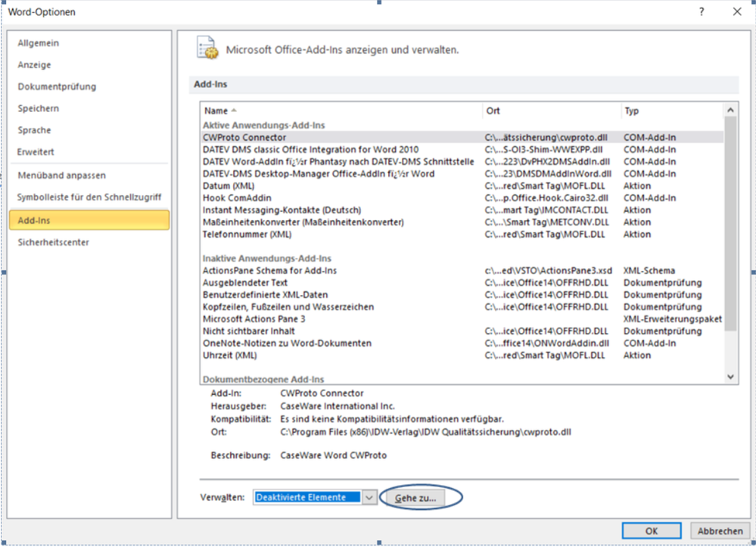Close the Word-Optionen dialog
The width and height of the screenshot is (756, 547).
click(x=737, y=11)
